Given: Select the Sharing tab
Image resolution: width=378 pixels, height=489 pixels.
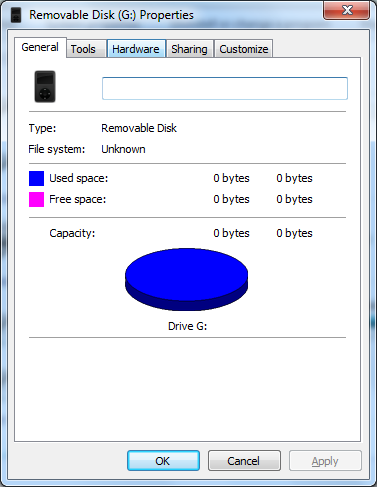Looking at the screenshot, I should 189,49.
